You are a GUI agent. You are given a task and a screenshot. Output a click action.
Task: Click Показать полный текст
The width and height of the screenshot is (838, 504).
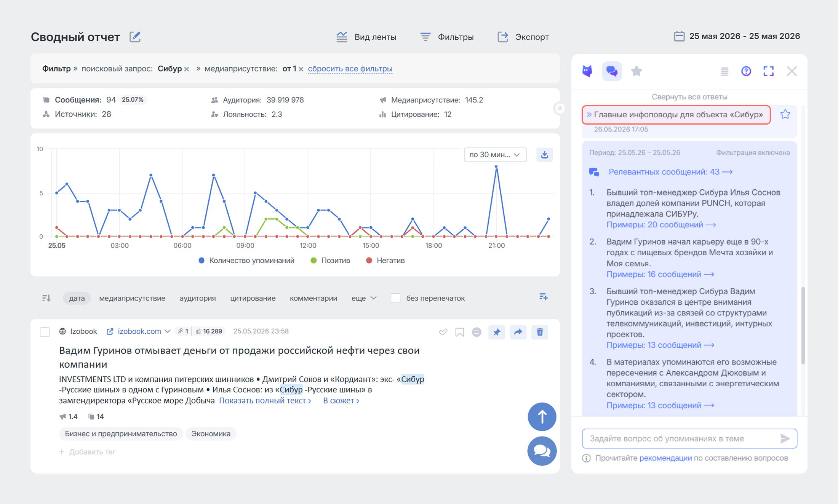(265, 401)
